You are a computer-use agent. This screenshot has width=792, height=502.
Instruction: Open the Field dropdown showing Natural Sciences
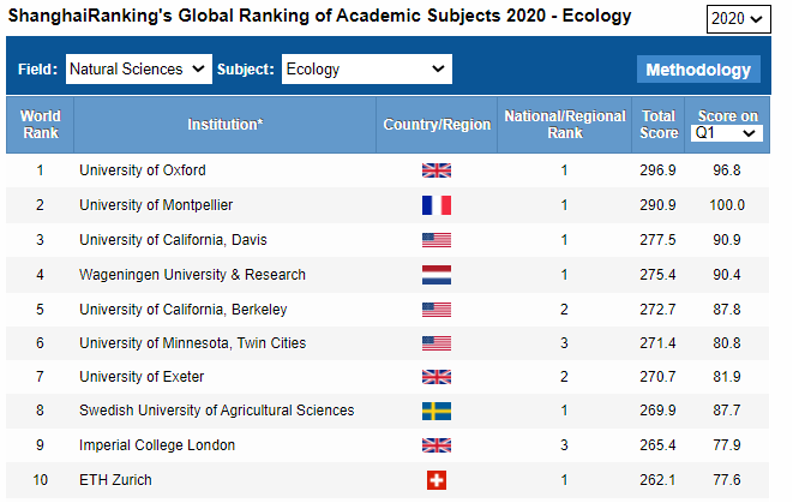(138, 69)
